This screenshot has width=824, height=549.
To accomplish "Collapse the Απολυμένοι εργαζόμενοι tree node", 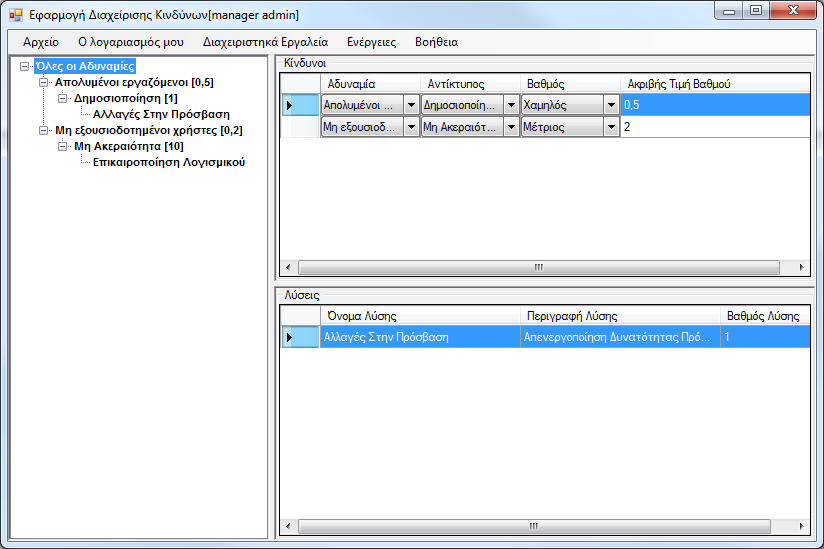I will pos(44,82).
